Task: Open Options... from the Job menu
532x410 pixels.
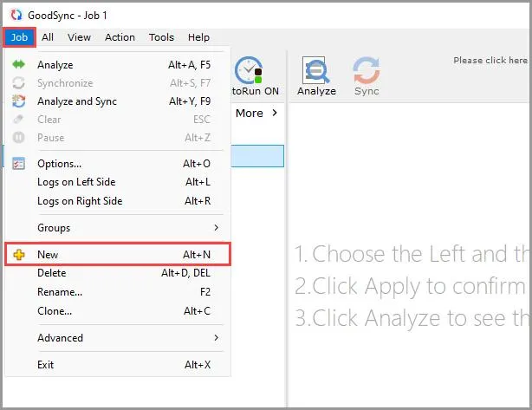Action: (118, 164)
